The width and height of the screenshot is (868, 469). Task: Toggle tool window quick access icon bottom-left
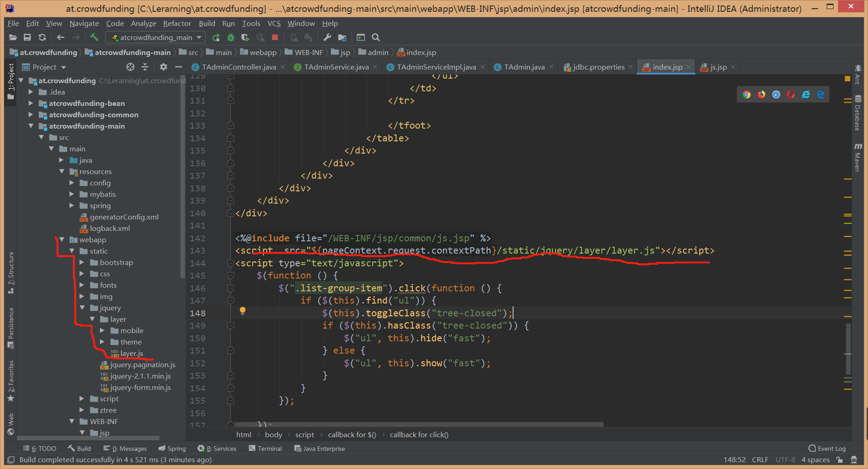(x=11, y=460)
